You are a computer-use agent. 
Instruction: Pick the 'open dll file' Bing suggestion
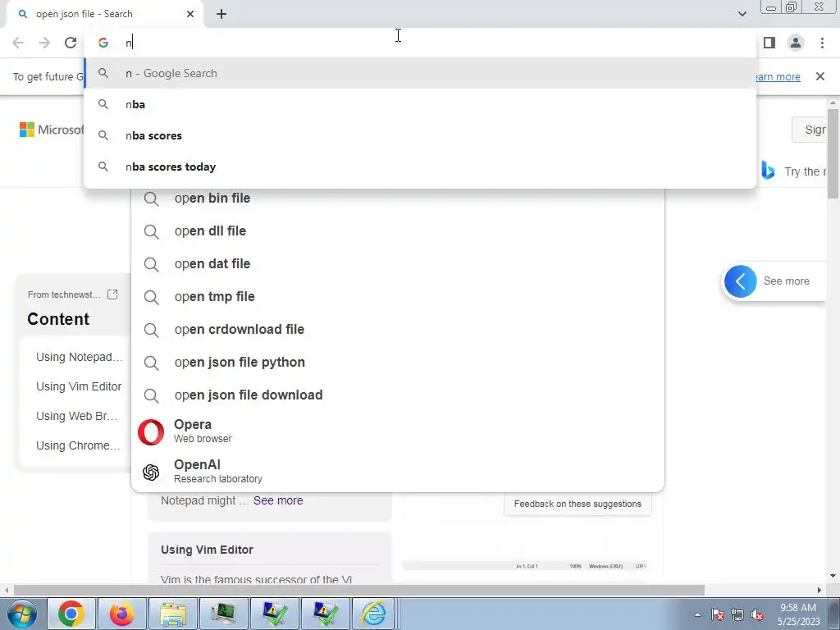pyautogui.click(x=398, y=231)
